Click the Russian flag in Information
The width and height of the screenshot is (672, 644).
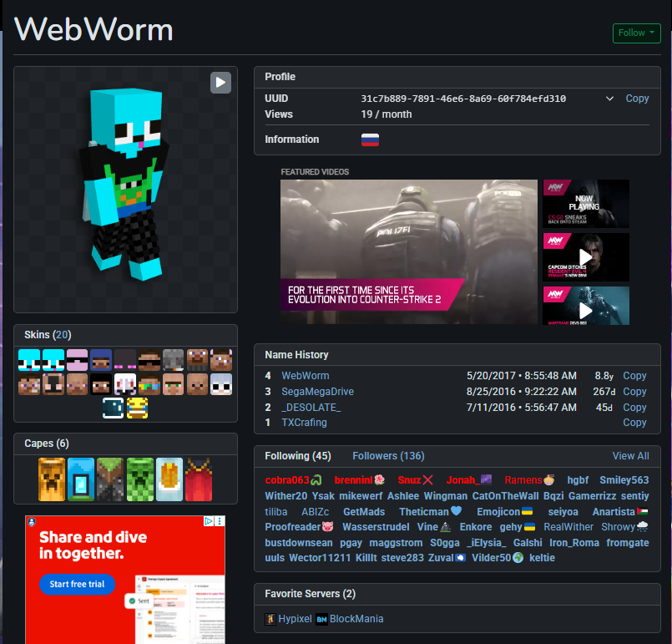click(370, 139)
